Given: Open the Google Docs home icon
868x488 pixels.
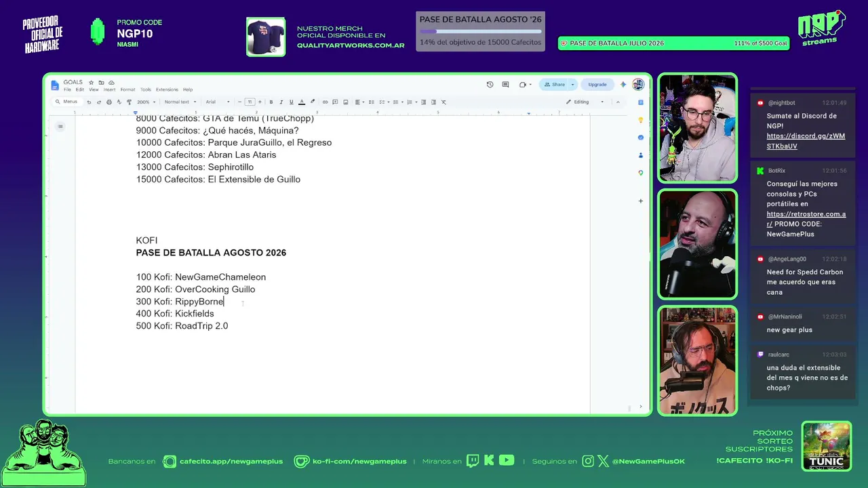Looking at the screenshot, I should point(55,85).
